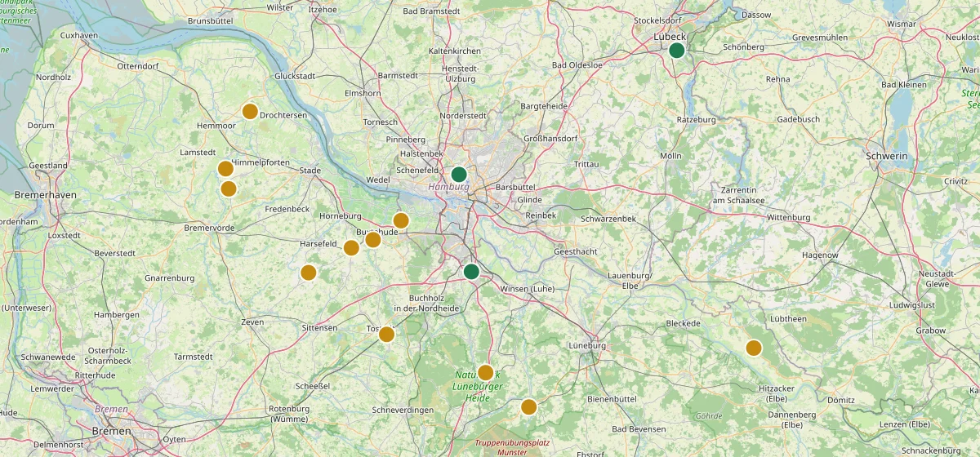Select the Zeven label
The image size is (980, 457).
tap(252, 322)
